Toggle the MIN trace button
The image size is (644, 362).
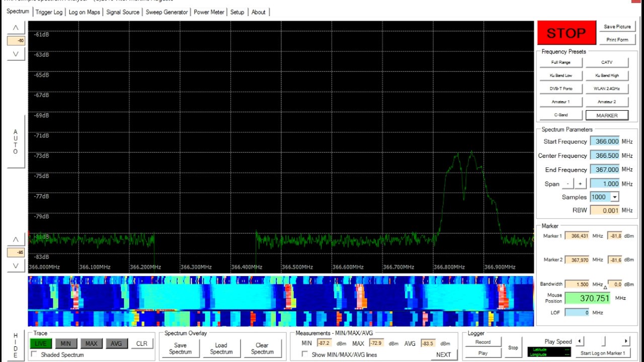(66, 343)
